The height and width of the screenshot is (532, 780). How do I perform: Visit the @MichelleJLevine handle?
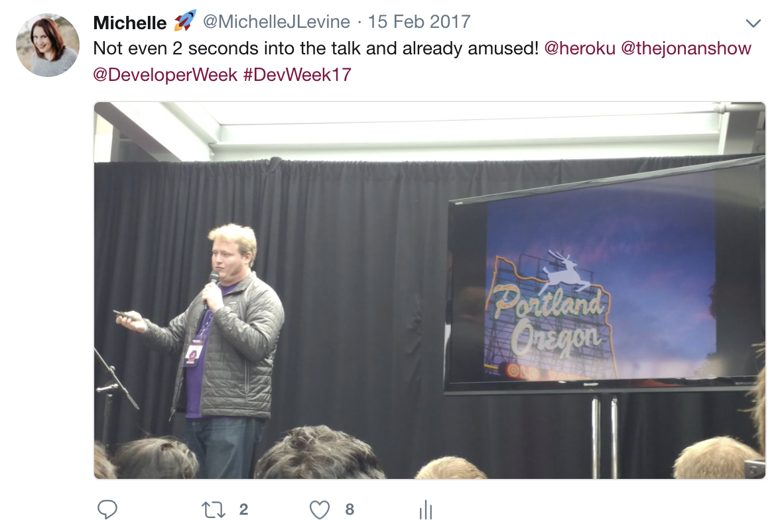tap(276, 22)
